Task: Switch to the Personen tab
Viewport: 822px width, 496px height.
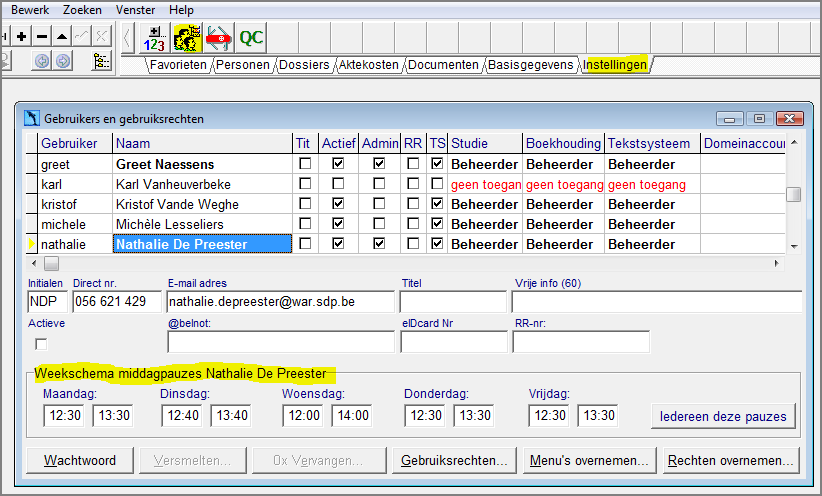Action: coord(243,65)
